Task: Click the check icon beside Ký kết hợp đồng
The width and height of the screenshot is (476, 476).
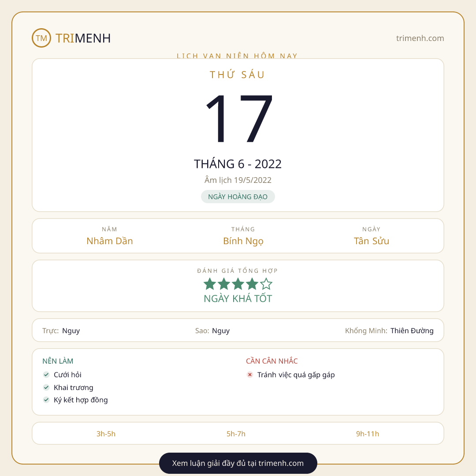Action: [46, 400]
